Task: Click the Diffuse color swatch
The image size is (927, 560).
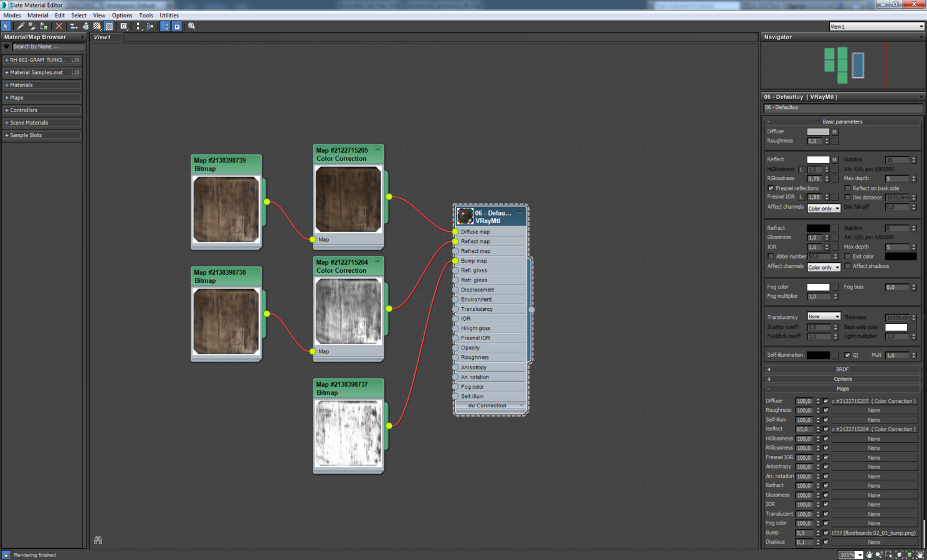Action: click(818, 132)
